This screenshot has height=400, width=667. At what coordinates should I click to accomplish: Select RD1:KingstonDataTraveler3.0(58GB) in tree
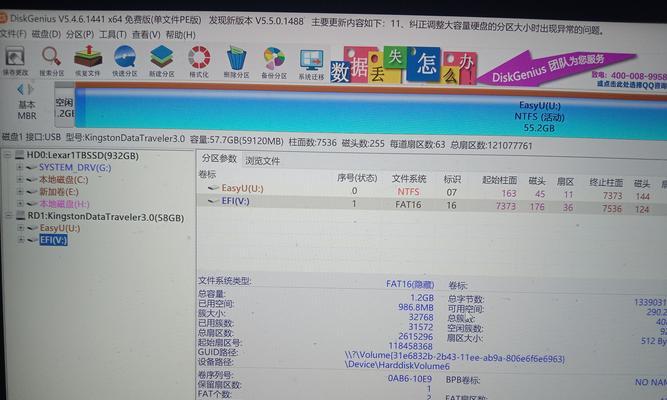coord(105,217)
